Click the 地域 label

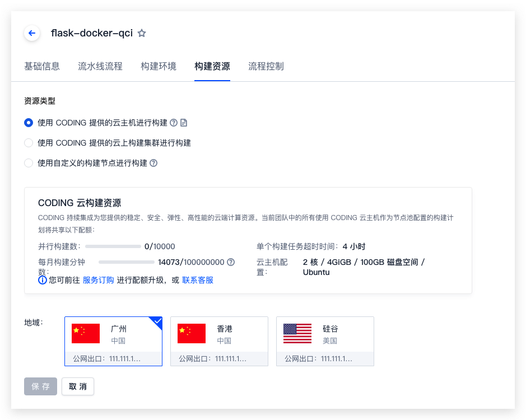[34, 323]
